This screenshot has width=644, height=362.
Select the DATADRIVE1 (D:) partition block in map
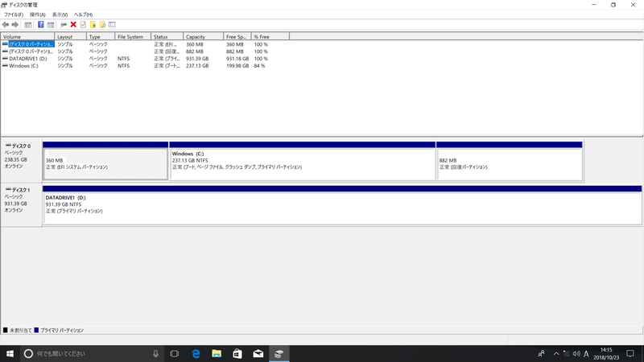(x=342, y=208)
